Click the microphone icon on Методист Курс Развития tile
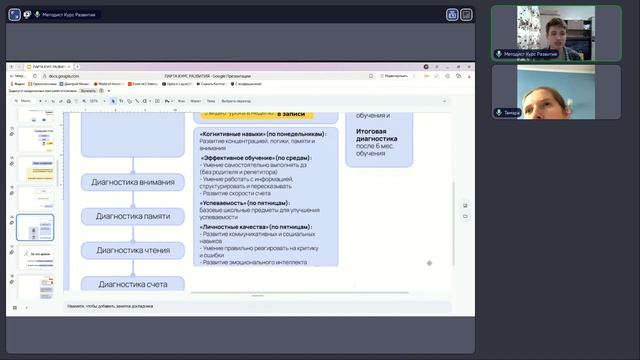The image size is (640, 360). pos(499,54)
